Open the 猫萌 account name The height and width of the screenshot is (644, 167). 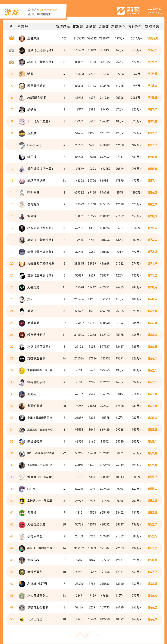(30, 74)
